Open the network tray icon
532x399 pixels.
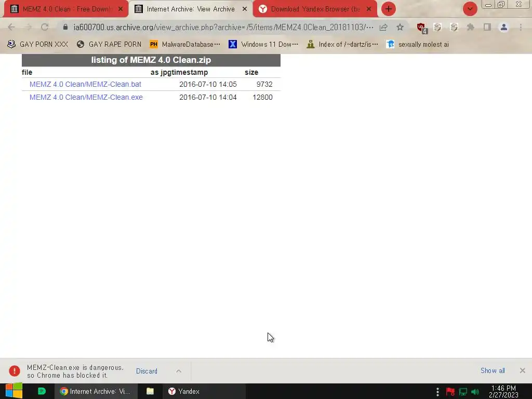click(x=463, y=392)
